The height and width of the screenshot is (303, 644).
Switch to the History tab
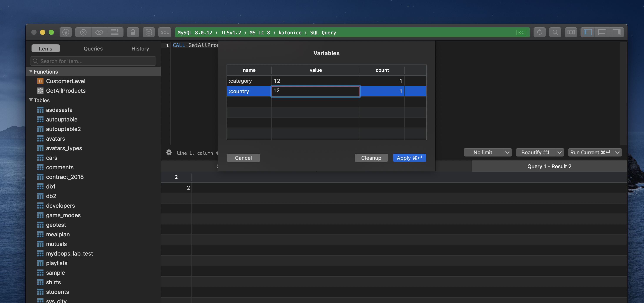140,49
